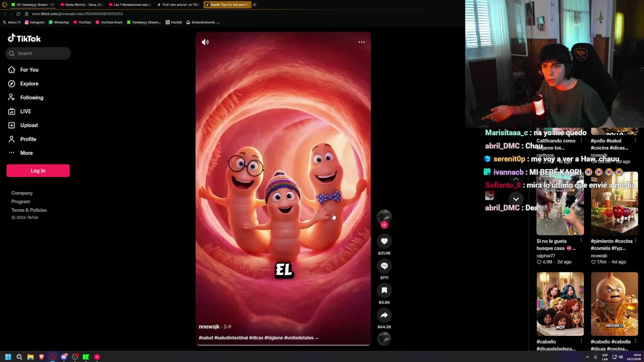Open the StreamElements bookmark
The height and width of the screenshot is (362, 644).
[203, 22]
